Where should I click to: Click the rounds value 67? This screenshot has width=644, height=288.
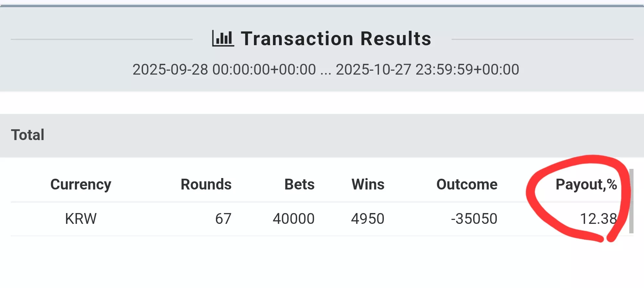tap(224, 219)
